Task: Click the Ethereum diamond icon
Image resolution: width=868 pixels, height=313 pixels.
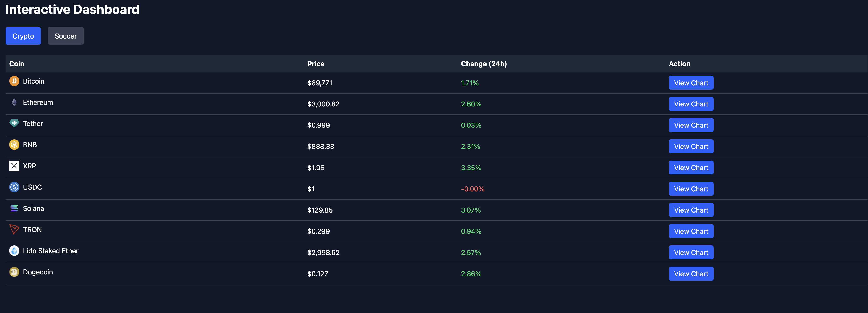Action: [x=14, y=102]
